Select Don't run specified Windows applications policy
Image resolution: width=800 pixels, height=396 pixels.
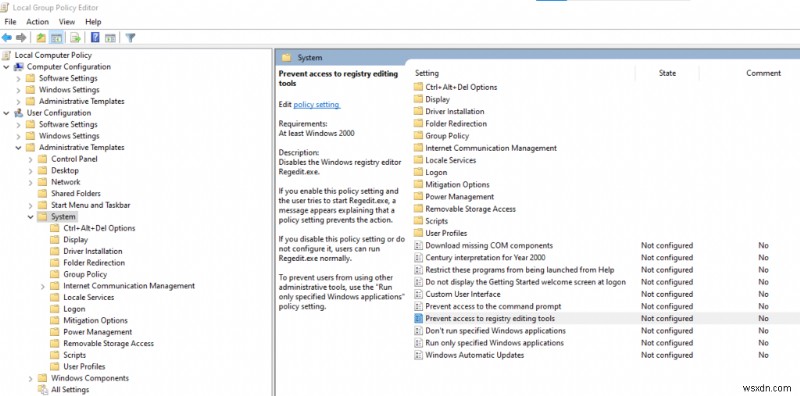point(495,331)
